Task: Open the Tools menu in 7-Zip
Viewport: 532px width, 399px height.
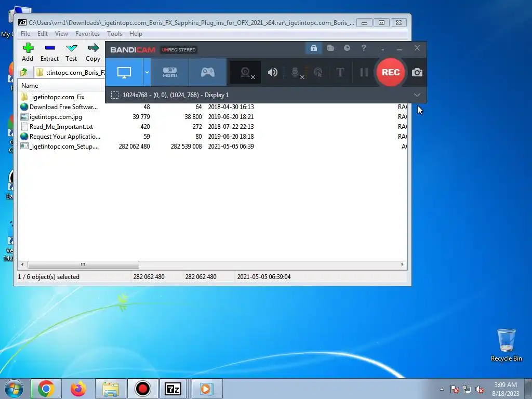Action: [x=114, y=34]
